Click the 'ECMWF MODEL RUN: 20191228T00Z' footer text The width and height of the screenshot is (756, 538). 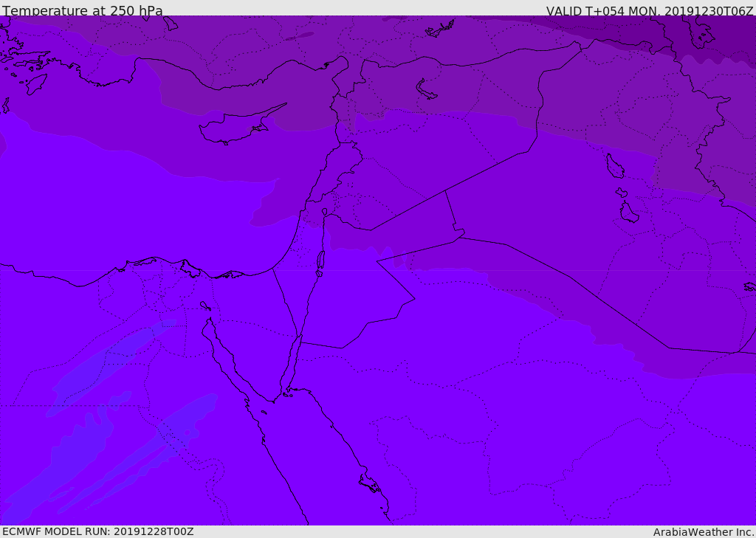tap(98, 531)
